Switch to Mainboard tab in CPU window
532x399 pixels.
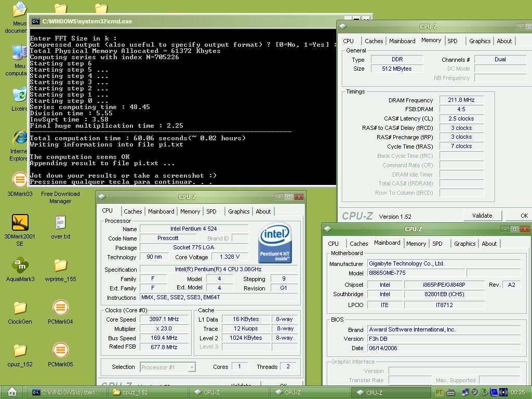[161, 211]
